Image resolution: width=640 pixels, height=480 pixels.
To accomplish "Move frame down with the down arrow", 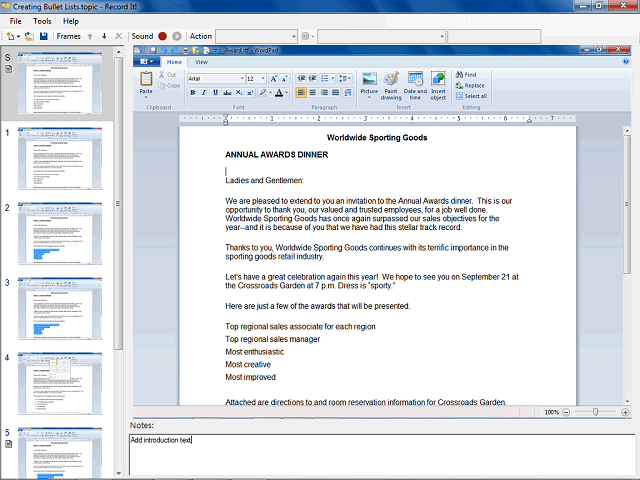I will tap(104, 36).
